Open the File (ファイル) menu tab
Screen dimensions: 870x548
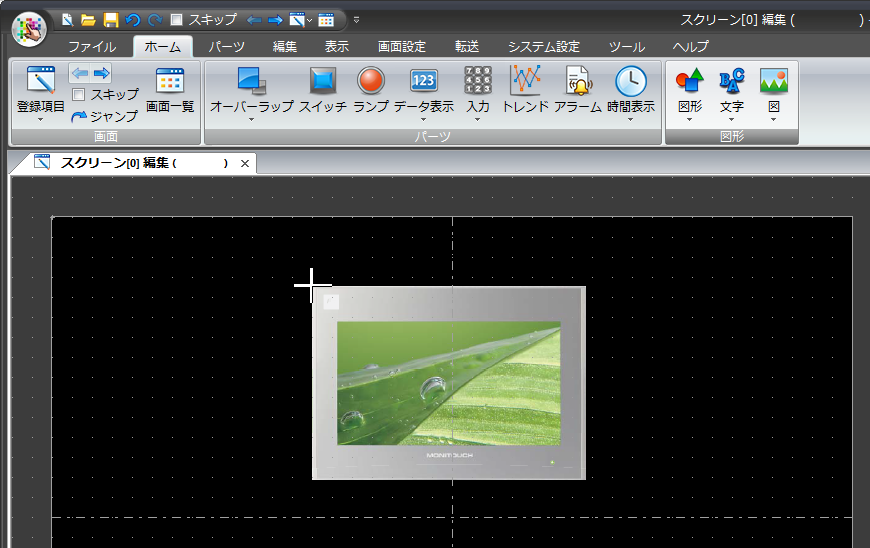click(92, 47)
